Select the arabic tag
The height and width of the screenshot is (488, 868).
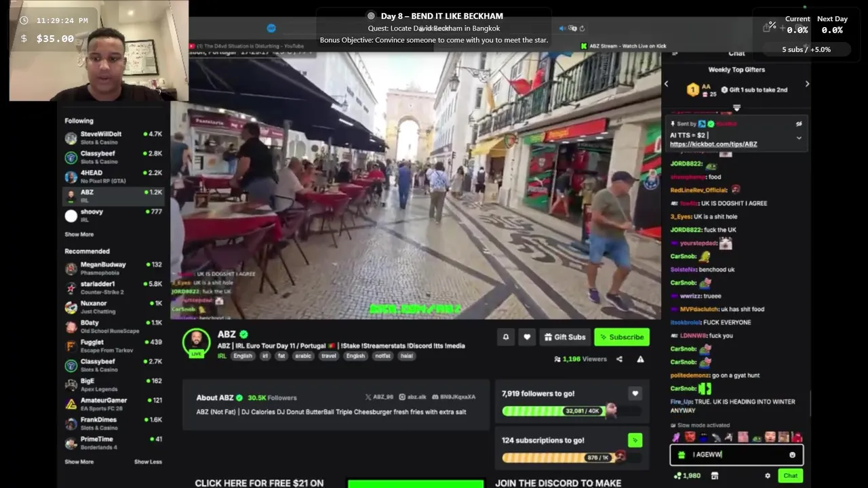coord(303,356)
